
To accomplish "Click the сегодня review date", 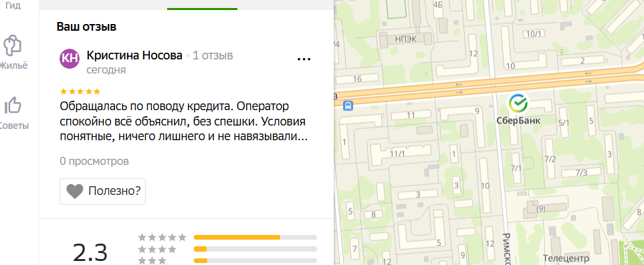I will (106, 70).
